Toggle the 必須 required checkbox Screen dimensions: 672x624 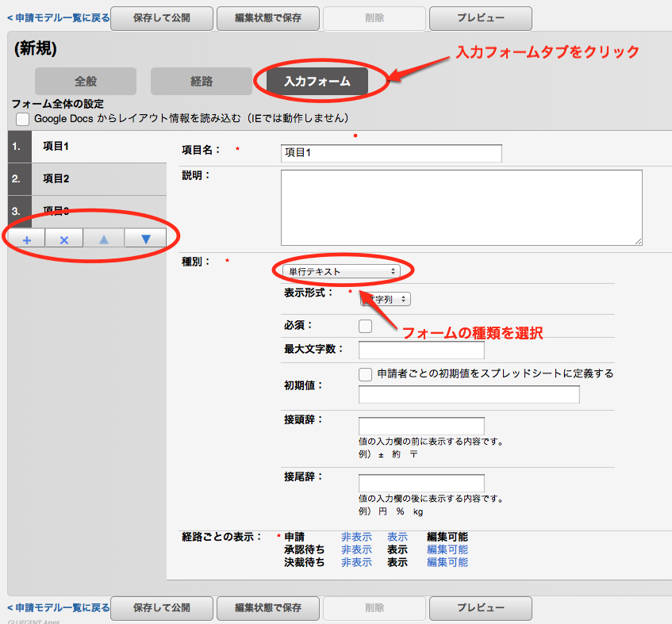pyautogui.click(x=365, y=325)
